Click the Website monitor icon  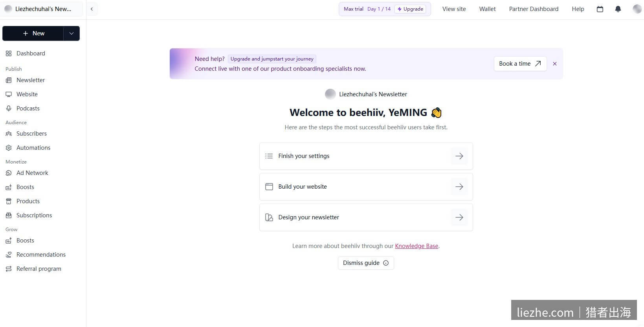click(x=9, y=94)
